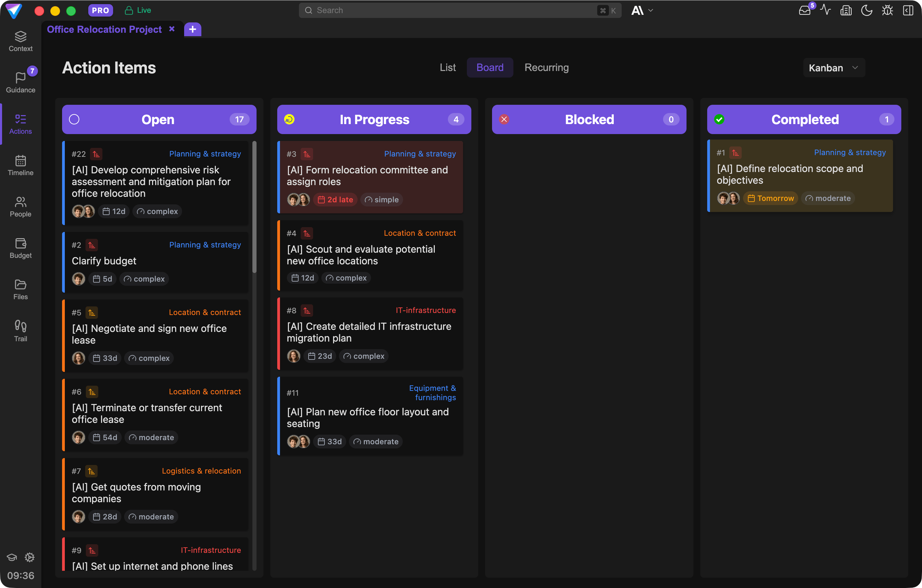Toggle dark mode with the moon icon

866,10
